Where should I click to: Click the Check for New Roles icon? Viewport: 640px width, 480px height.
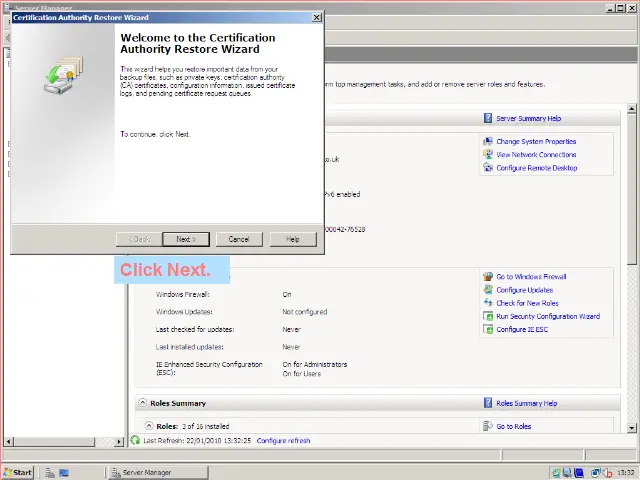coord(488,302)
